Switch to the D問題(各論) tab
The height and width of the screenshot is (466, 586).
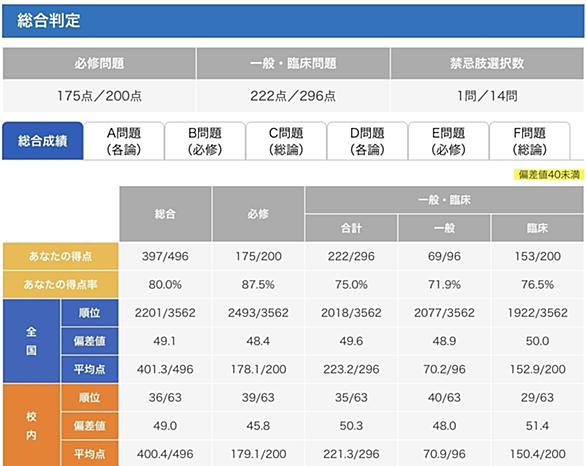(x=367, y=141)
